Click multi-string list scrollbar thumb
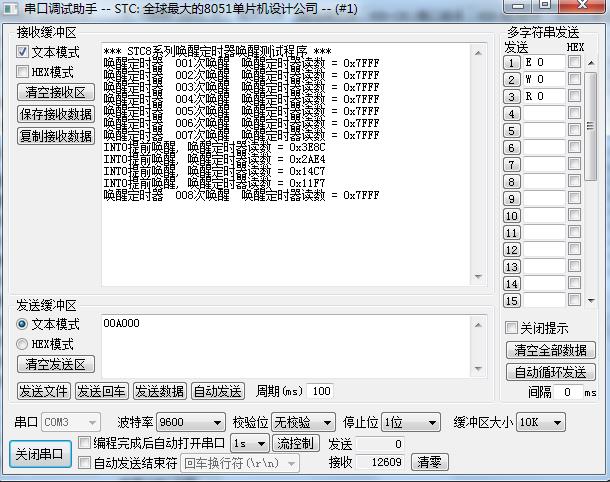The image size is (610, 482). coord(591,126)
